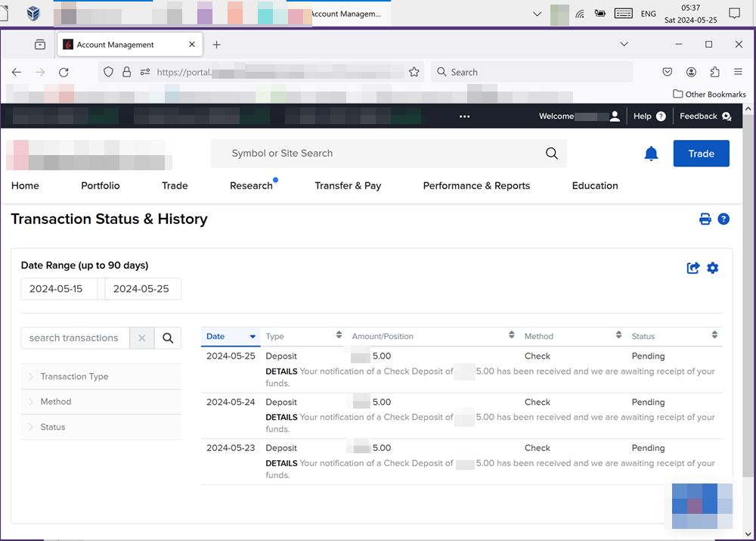Save page to Pocket icon
Viewport: 756px width, 541px height.
pos(668,72)
